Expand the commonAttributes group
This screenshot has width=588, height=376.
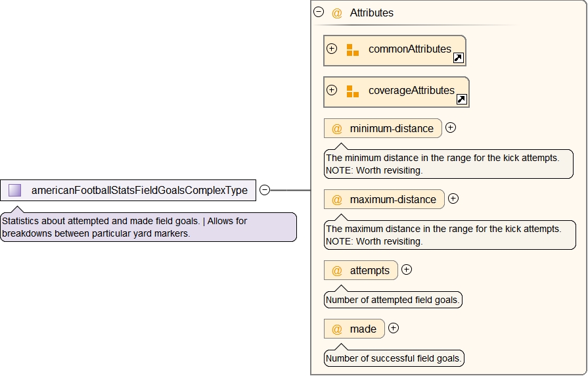(x=332, y=49)
